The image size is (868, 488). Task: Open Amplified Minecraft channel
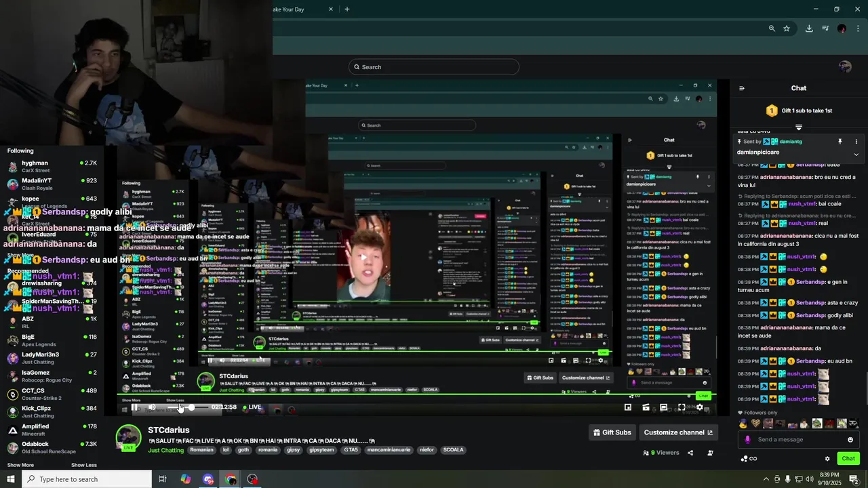point(52,429)
